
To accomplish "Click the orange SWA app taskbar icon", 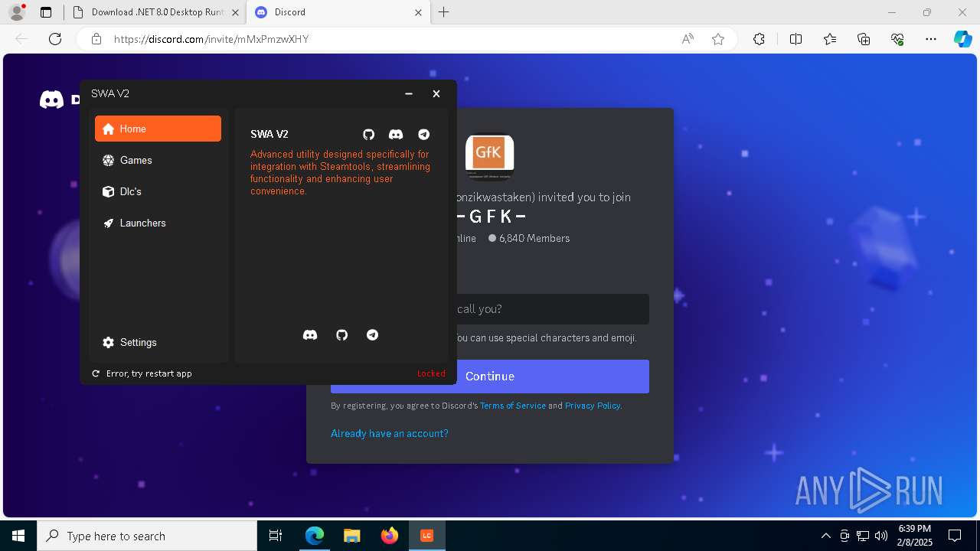I will pos(426,536).
